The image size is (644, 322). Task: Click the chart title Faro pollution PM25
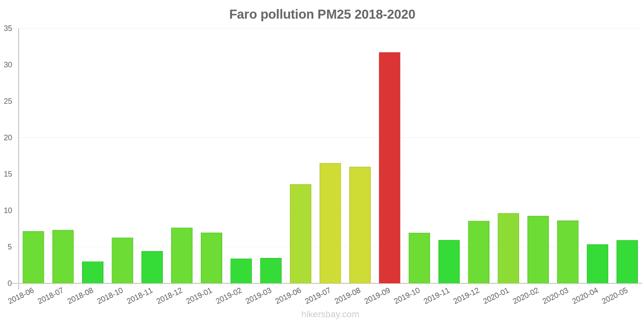[322, 14]
